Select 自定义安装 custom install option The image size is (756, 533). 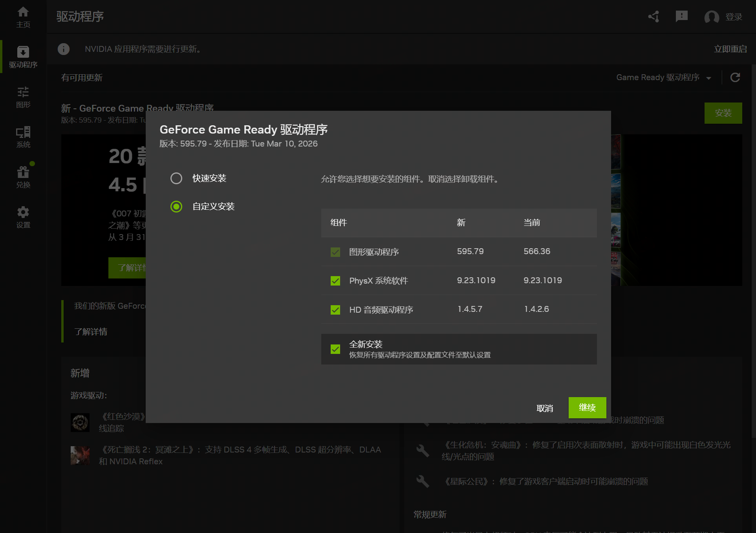pyautogui.click(x=176, y=207)
